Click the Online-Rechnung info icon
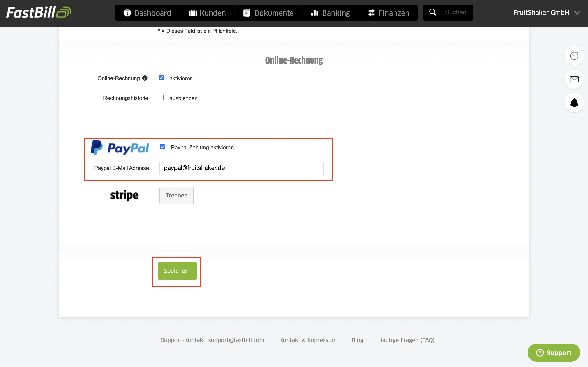This screenshot has height=367, width=588. click(145, 78)
